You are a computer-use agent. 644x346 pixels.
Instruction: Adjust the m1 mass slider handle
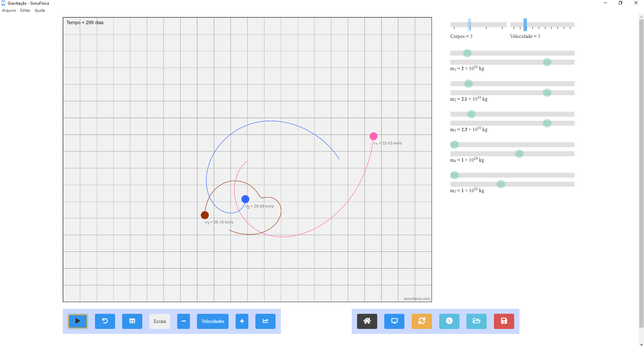click(467, 53)
